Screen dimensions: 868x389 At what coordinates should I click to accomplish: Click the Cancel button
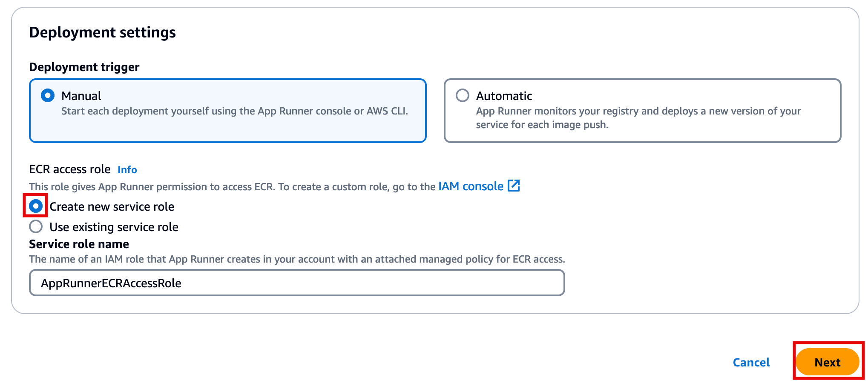coord(751,362)
